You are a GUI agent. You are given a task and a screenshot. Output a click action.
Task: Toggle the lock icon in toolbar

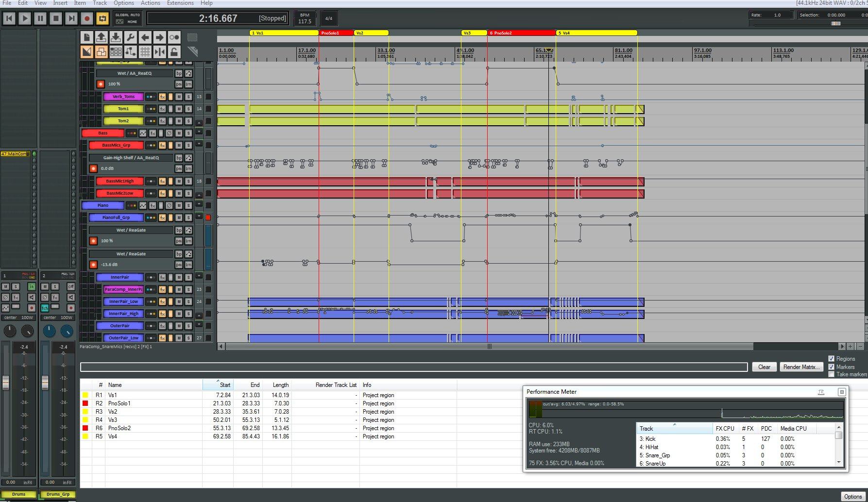174,51
